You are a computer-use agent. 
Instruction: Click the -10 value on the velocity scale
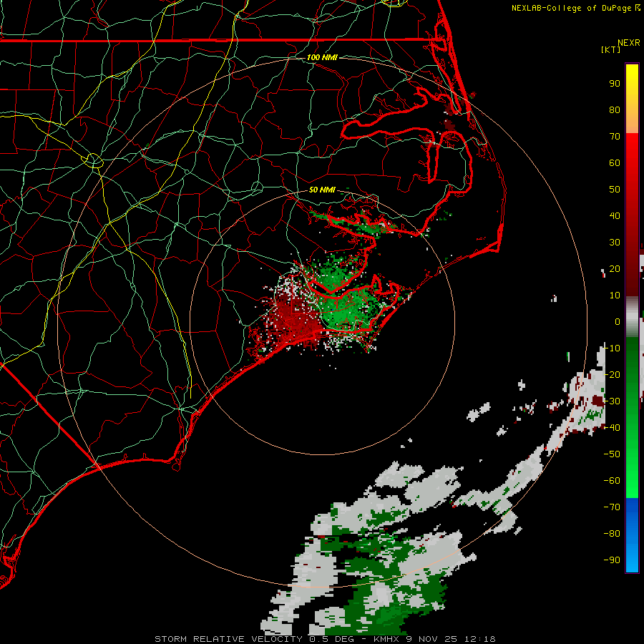click(612, 348)
